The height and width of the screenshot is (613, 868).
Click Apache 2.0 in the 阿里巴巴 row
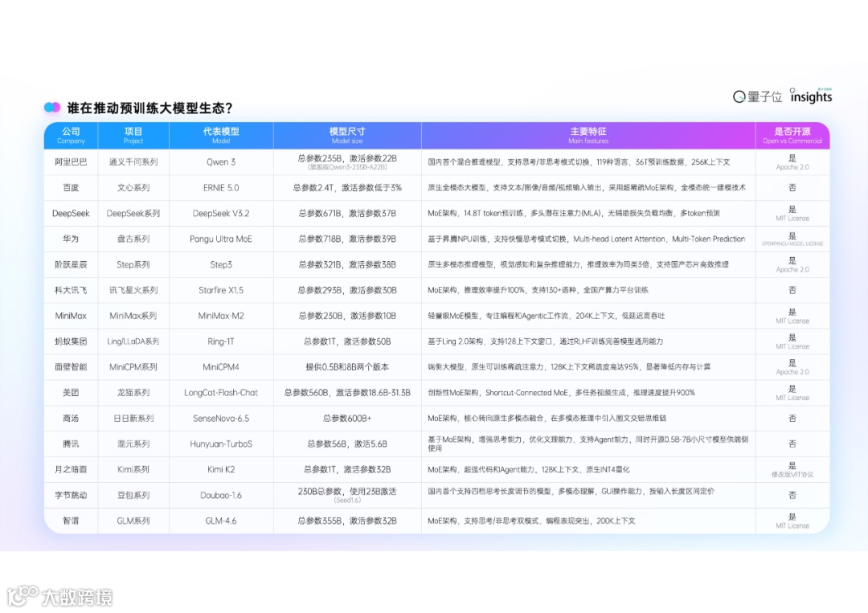coord(792,167)
